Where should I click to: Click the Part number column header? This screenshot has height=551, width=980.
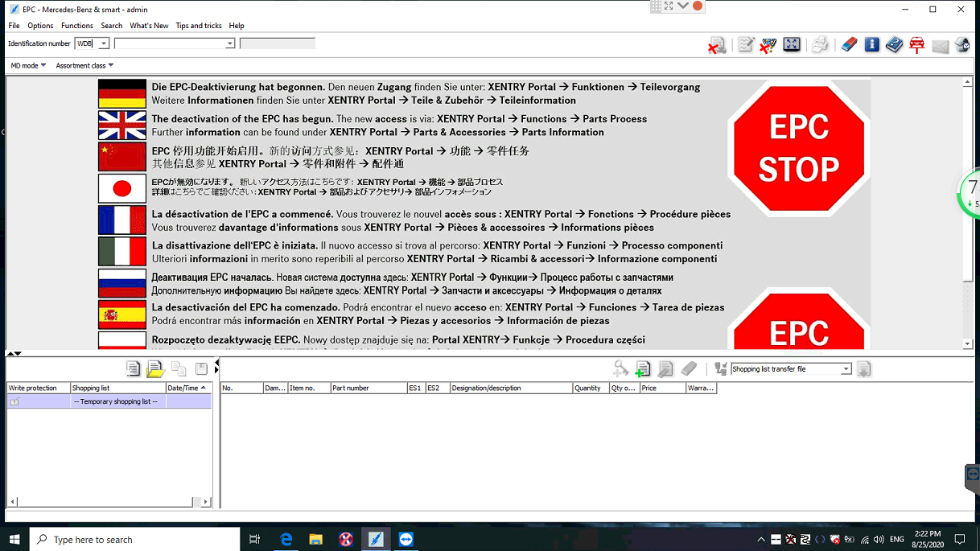(367, 388)
